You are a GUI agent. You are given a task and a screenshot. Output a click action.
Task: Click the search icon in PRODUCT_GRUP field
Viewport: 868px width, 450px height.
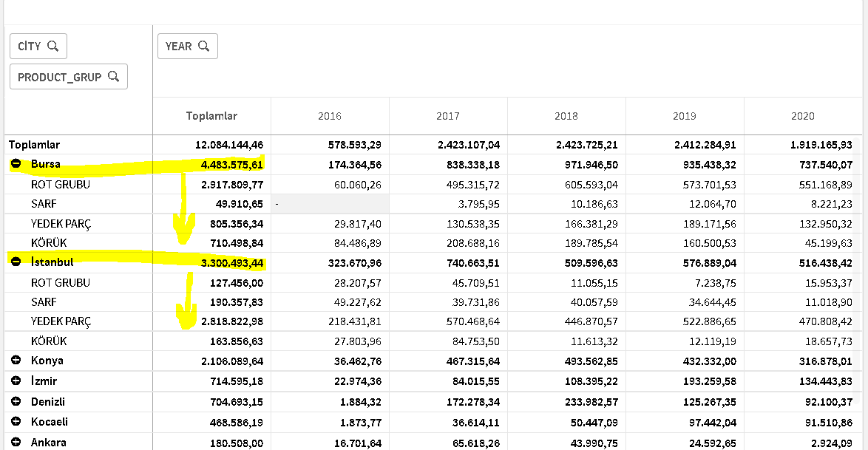point(113,76)
